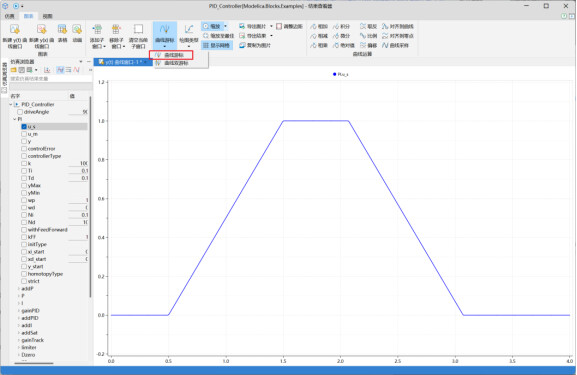577x375 pixels.
Task: Expand the gainPID tree node
Action: (x=18, y=311)
